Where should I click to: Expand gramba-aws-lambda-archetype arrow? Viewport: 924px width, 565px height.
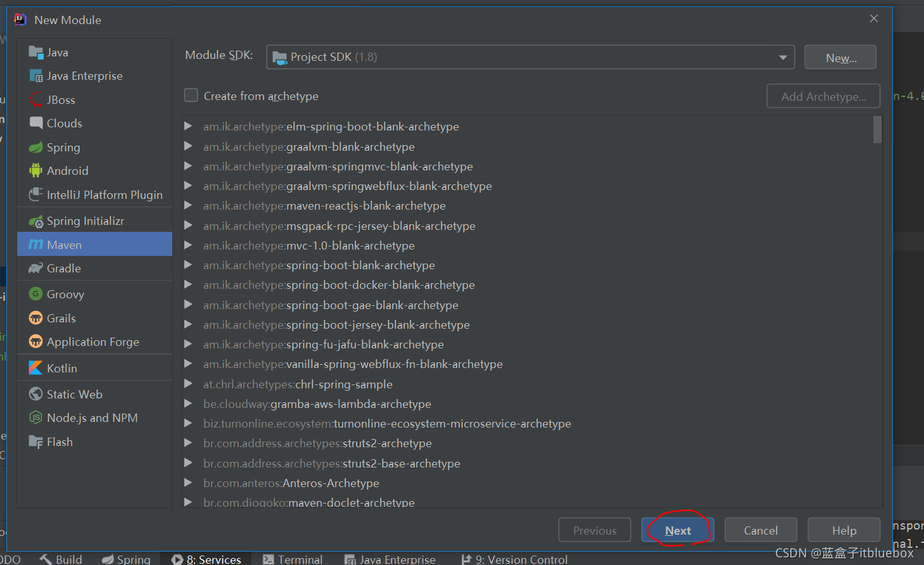(188, 403)
